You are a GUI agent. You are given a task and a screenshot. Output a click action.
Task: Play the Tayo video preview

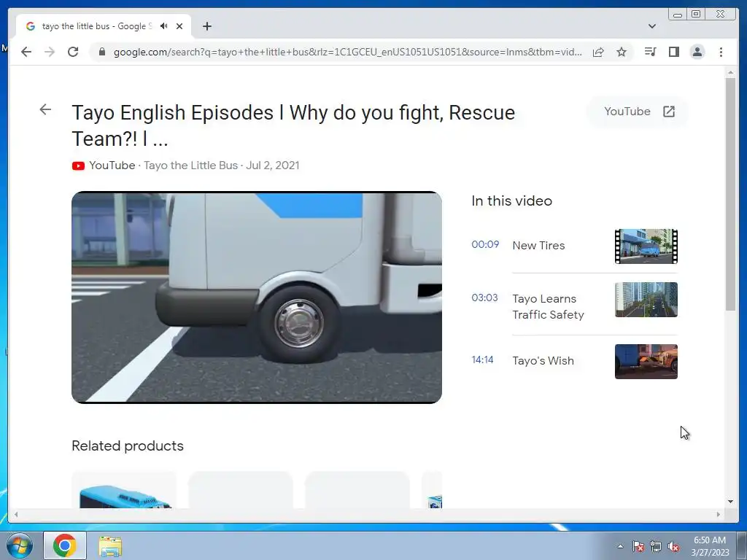(x=257, y=297)
